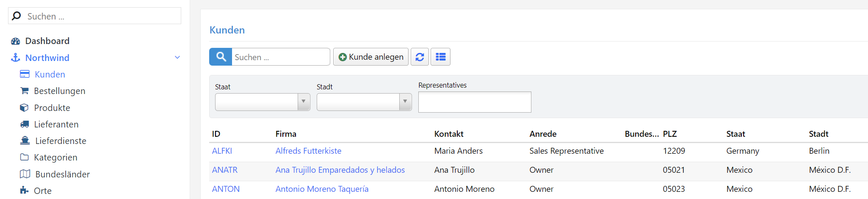The height and width of the screenshot is (199, 868).
Task: Click the Bundesländer map icon
Action: pyautogui.click(x=25, y=174)
